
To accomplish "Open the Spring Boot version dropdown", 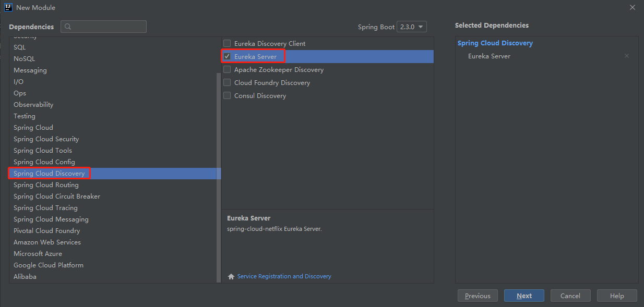I will tap(412, 27).
